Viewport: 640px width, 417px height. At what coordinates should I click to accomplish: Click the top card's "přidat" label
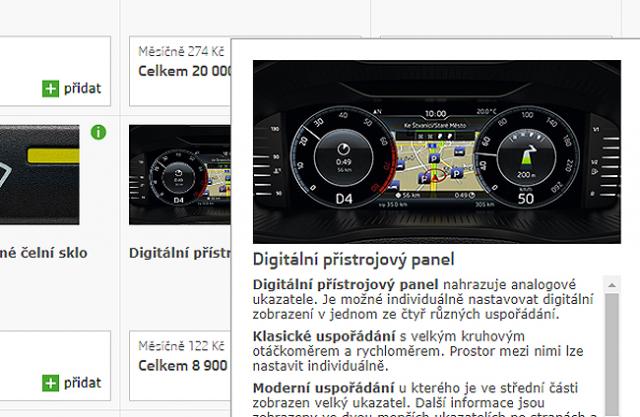click(x=82, y=89)
